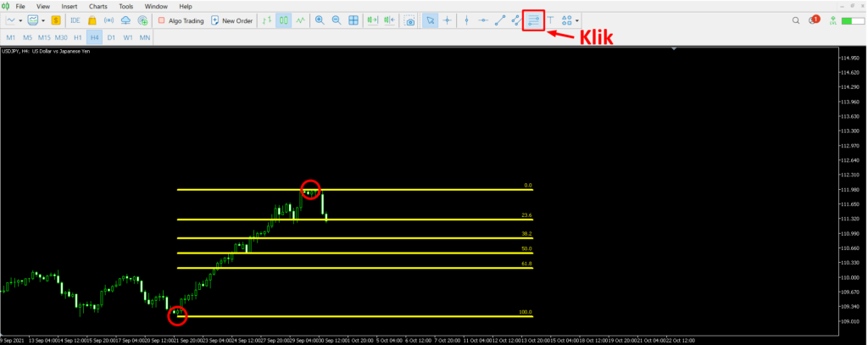Take a chart screenshot with camera icon

(x=410, y=19)
